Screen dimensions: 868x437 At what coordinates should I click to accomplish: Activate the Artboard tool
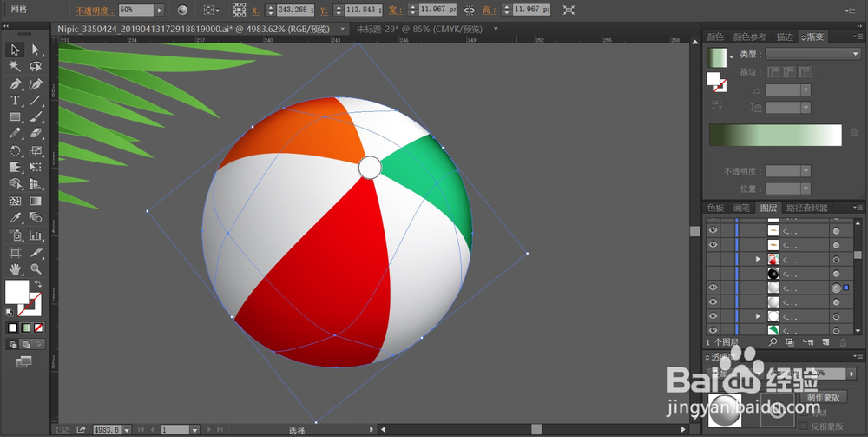15,253
